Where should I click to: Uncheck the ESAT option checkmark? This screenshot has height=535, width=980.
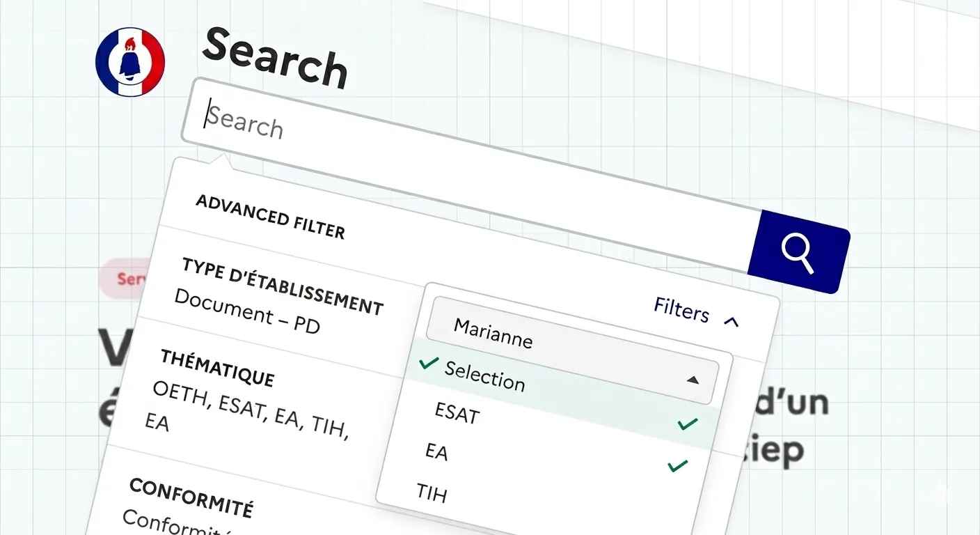[x=686, y=422]
